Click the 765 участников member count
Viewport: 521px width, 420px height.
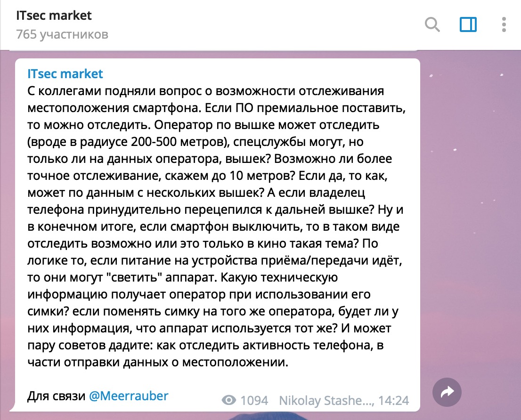[62, 34]
